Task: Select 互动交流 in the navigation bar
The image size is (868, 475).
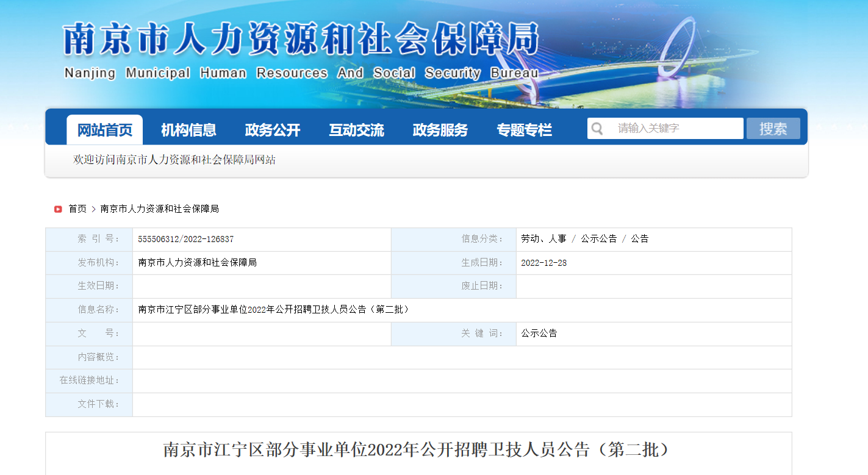Action: [356, 130]
